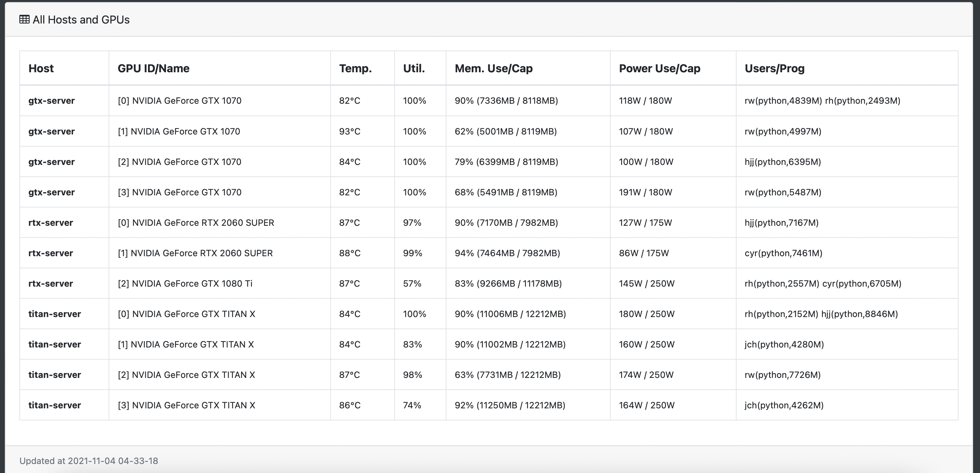Select the 92% (11250MB / 12212MB) memory cell
The image size is (980, 473).
(510, 405)
